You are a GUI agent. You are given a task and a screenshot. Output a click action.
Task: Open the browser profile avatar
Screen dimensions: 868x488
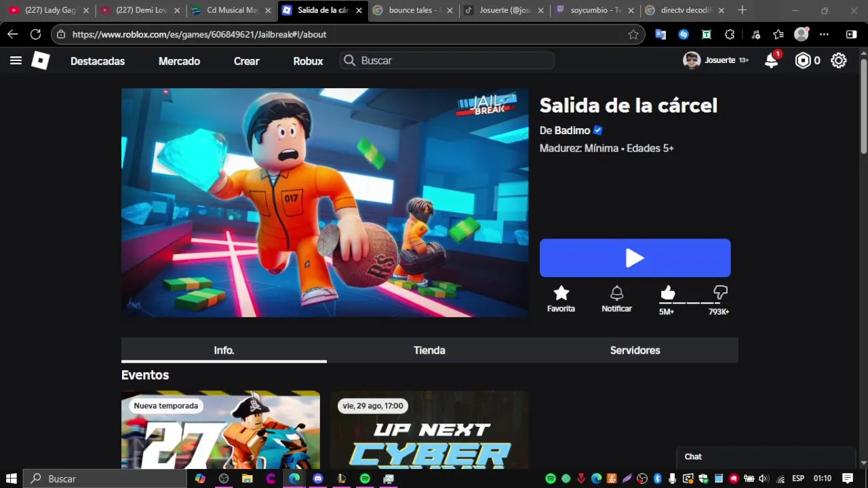click(802, 34)
